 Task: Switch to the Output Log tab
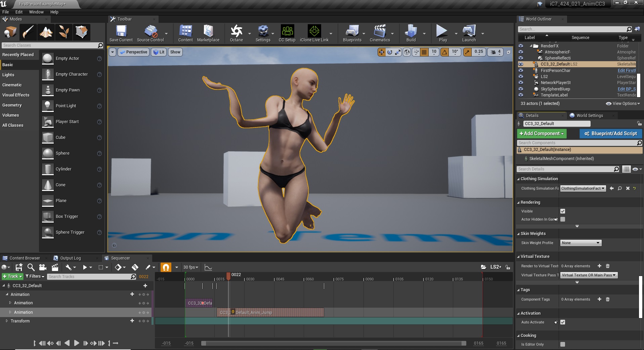70,258
